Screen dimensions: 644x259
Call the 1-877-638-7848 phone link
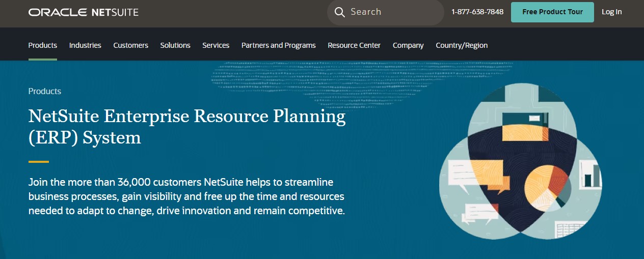[x=477, y=12]
